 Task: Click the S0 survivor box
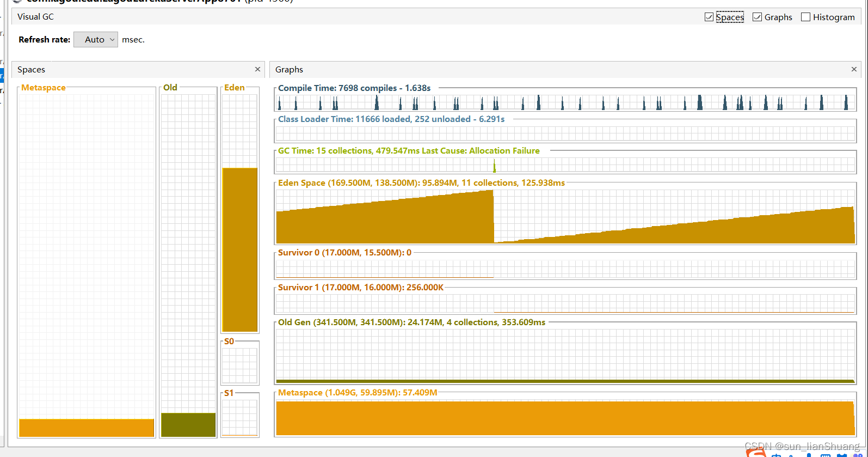pos(240,365)
